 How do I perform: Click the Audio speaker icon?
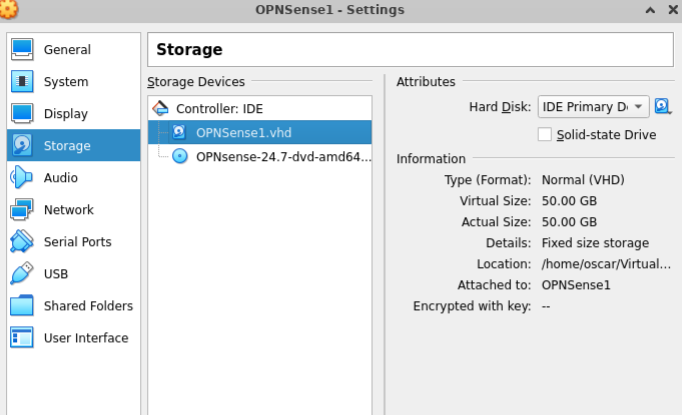(22, 178)
